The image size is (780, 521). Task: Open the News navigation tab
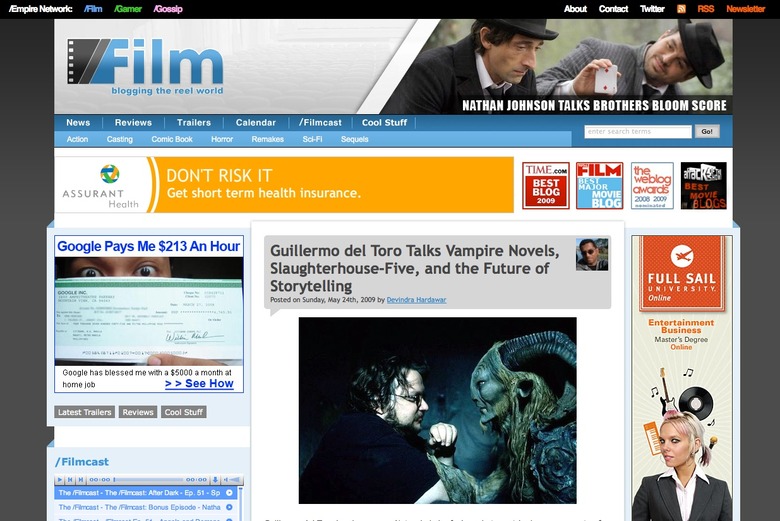[78, 122]
